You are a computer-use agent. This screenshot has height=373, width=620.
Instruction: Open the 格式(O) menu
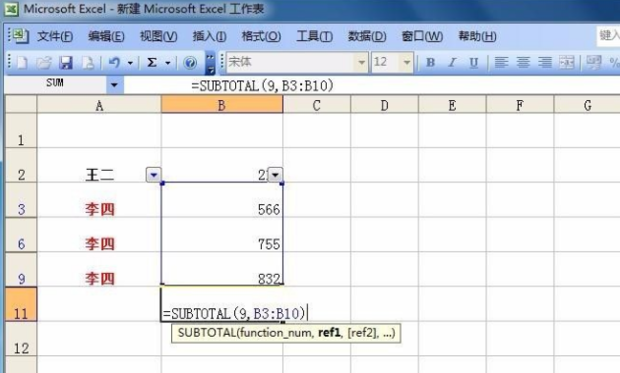coord(261,36)
